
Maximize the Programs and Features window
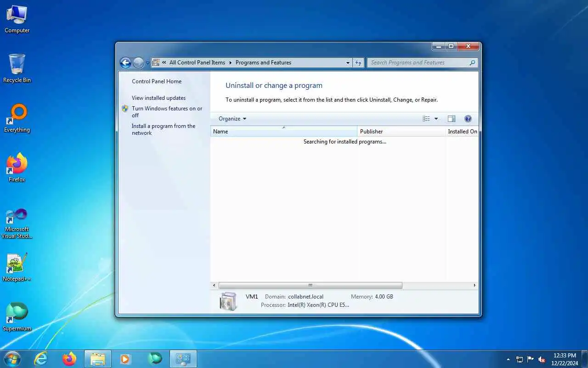451,46
